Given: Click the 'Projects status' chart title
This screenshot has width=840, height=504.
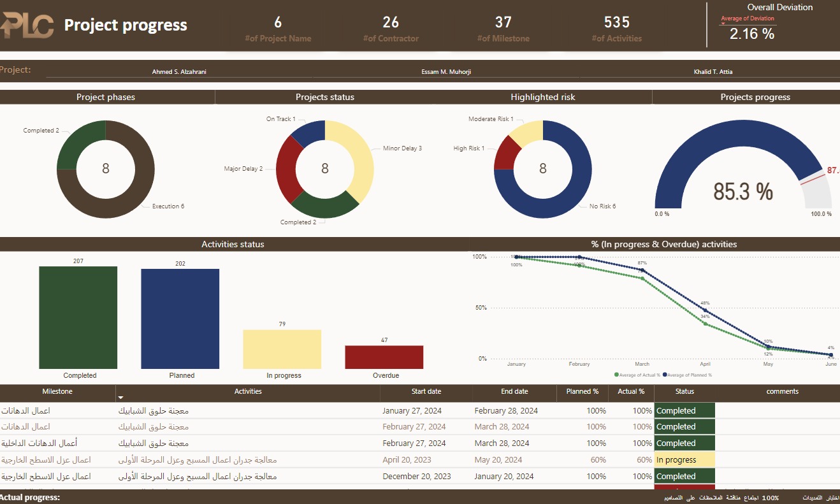Looking at the screenshot, I should [x=325, y=97].
